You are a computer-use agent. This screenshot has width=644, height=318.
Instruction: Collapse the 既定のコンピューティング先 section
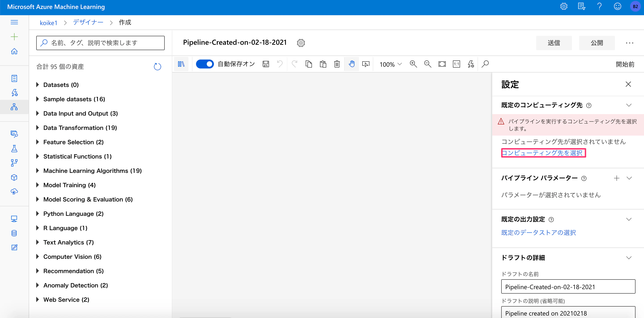coord(629,105)
